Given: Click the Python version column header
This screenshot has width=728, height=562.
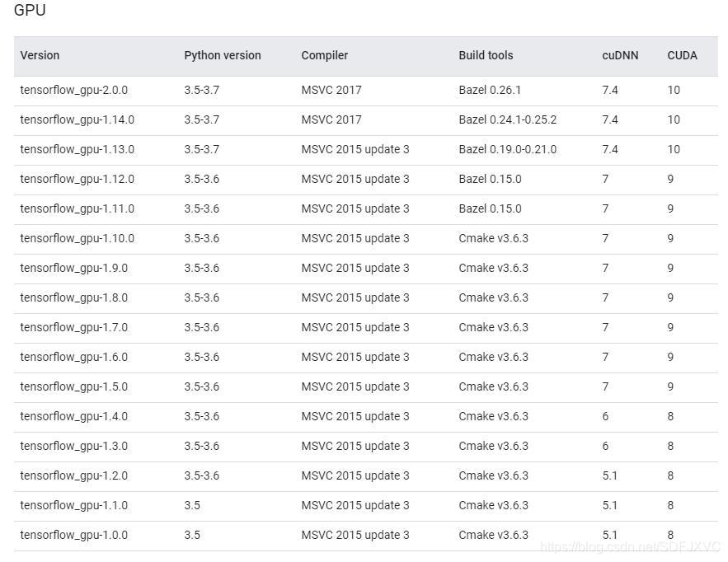Looking at the screenshot, I should coord(223,55).
